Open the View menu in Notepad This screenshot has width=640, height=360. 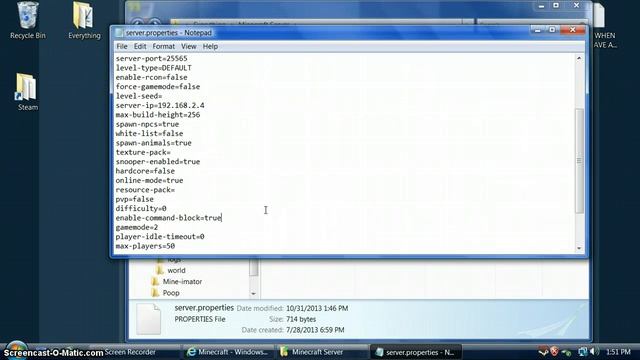pyautogui.click(x=189, y=47)
